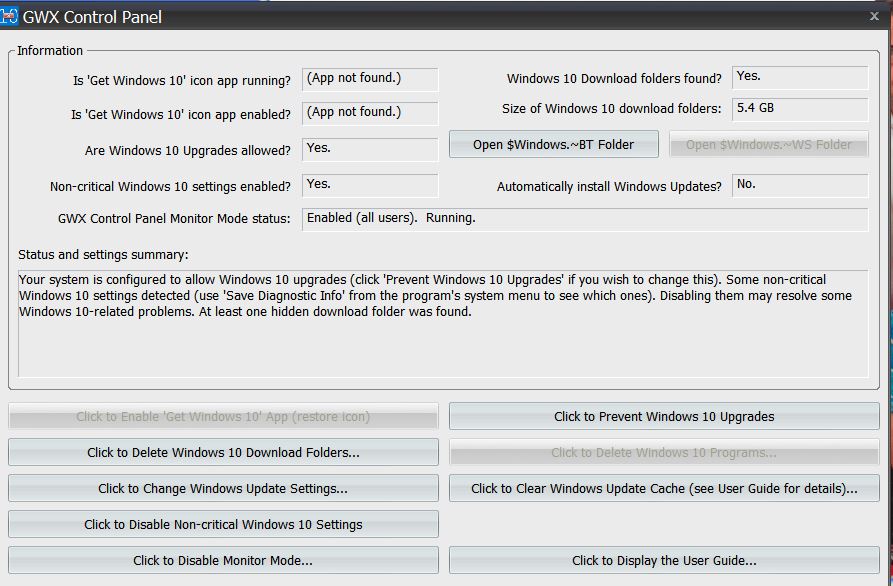Click the 5.4 GB download folder size field
The width and height of the screenshot is (893, 586).
click(800, 109)
